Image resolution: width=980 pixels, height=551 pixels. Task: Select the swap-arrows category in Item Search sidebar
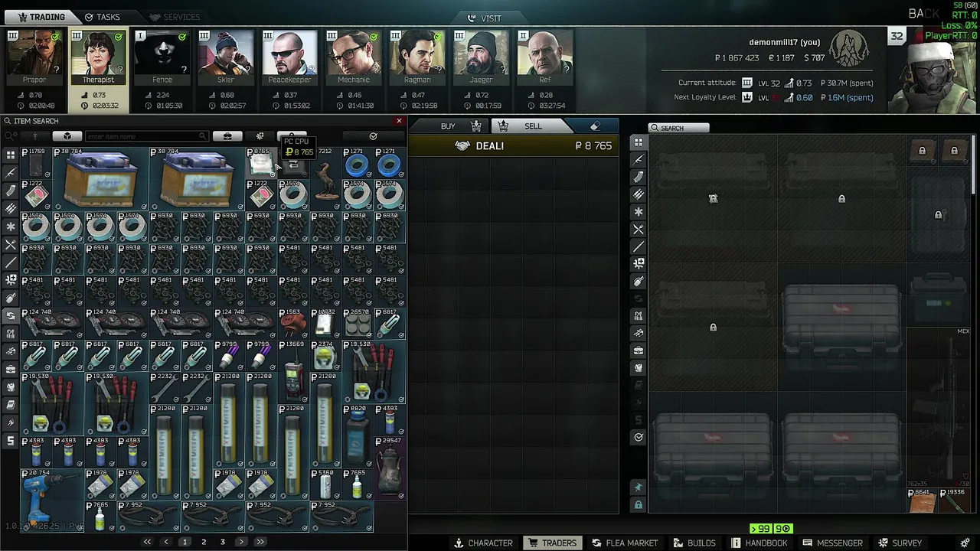(x=11, y=315)
